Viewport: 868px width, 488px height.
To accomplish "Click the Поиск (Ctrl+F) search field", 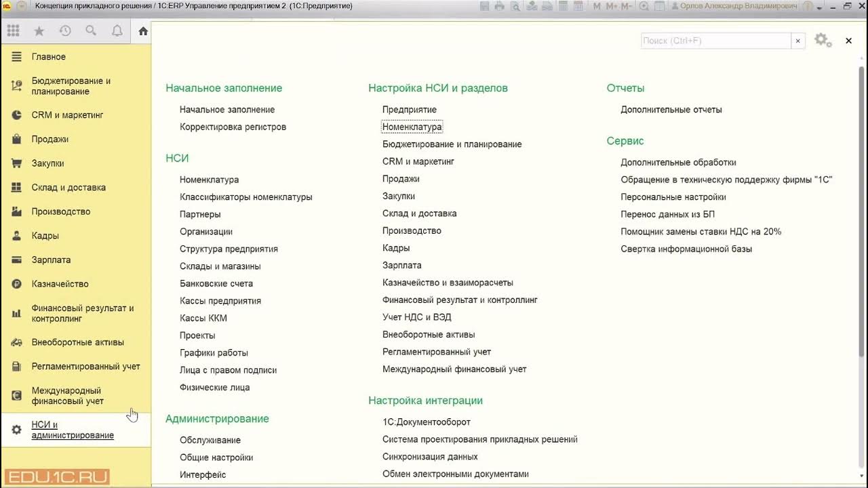I will (716, 41).
